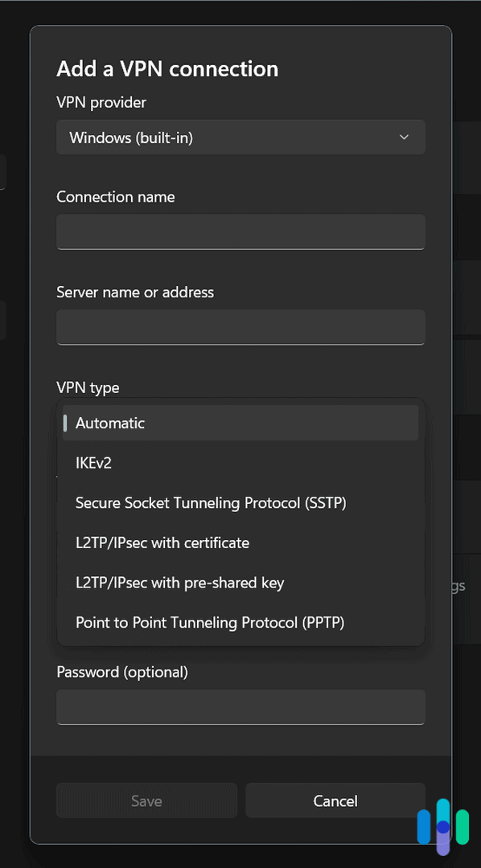Viewport: 481px width, 868px height.
Task: Click the colorful brand logo bottom right
Action: pos(443,825)
